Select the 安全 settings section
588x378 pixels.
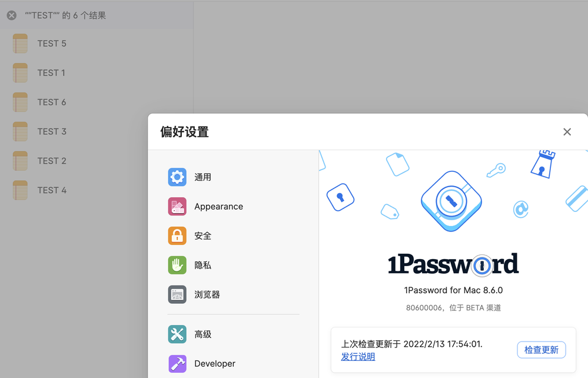pos(203,236)
